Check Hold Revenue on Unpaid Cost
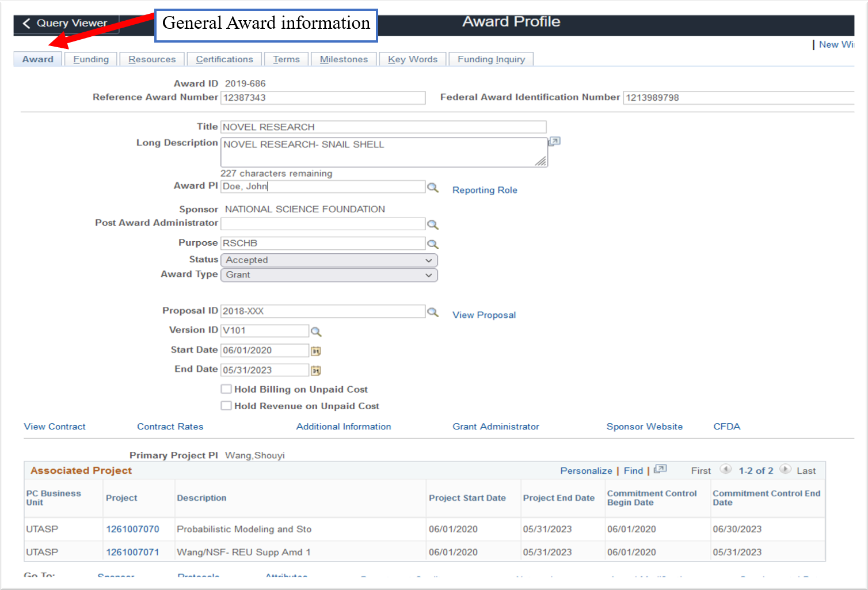 226,406
